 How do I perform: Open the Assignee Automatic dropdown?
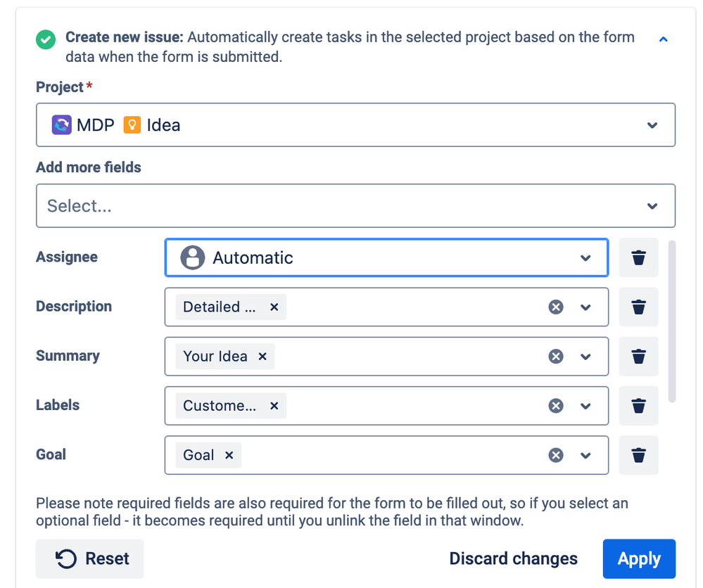386,257
